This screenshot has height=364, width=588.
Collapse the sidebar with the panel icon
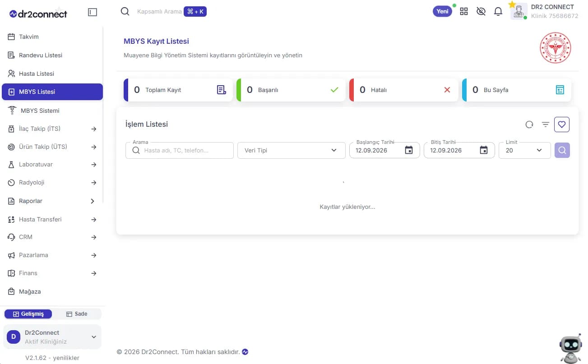(x=93, y=13)
